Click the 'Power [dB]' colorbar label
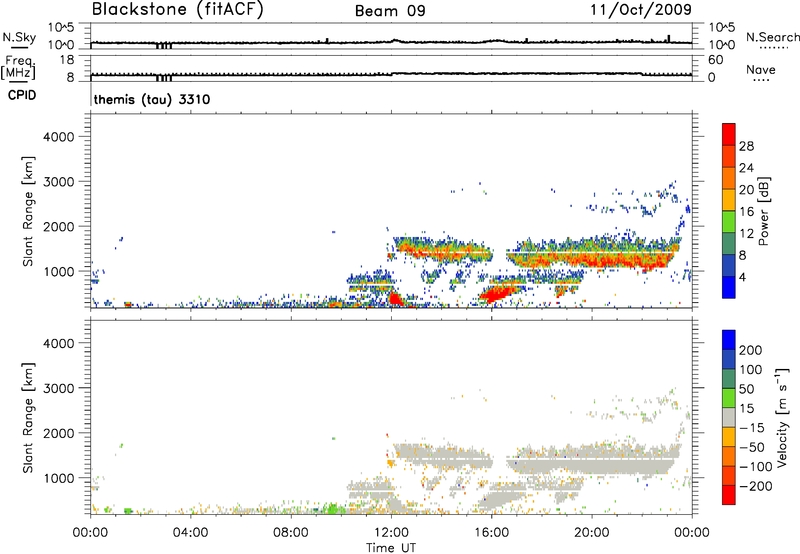This screenshot has height=554, width=800. point(763,211)
